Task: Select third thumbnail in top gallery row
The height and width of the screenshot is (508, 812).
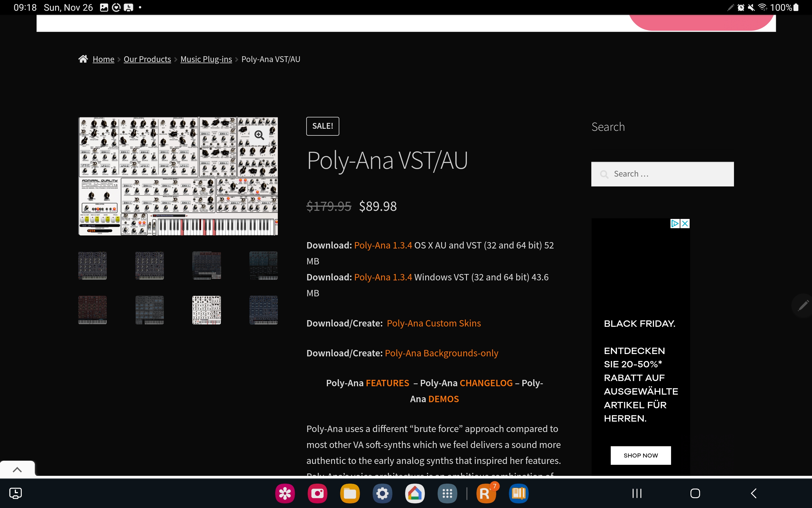Action: [x=206, y=265]
